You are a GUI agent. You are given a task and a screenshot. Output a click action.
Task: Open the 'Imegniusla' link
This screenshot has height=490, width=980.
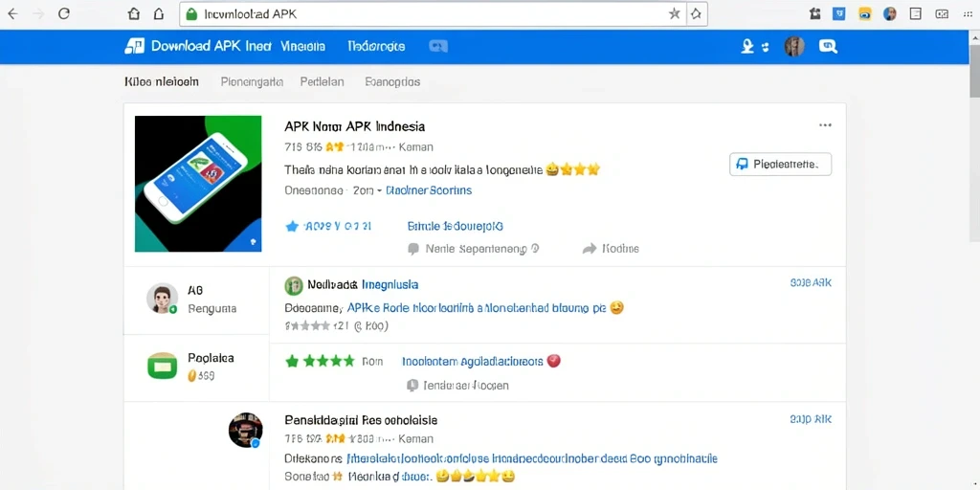point(390,285)
